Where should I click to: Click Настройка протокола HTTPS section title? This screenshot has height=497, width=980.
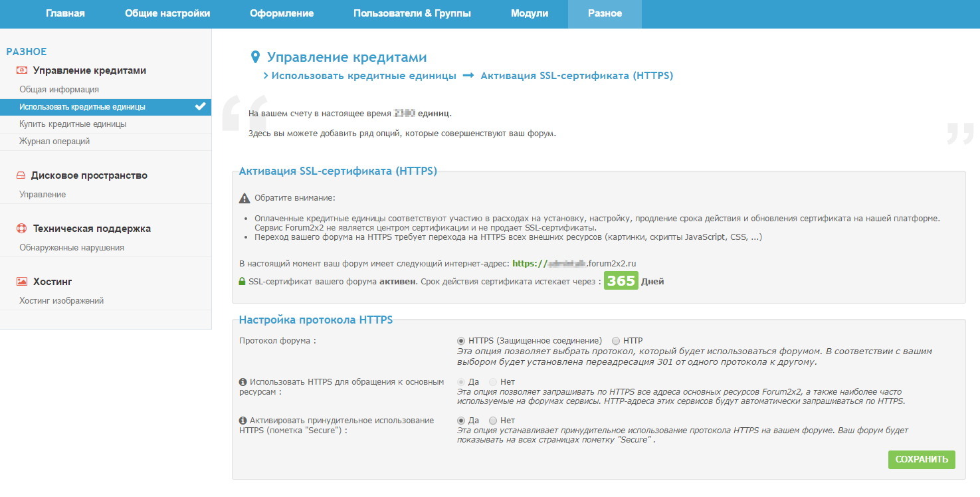coord(316,320)
